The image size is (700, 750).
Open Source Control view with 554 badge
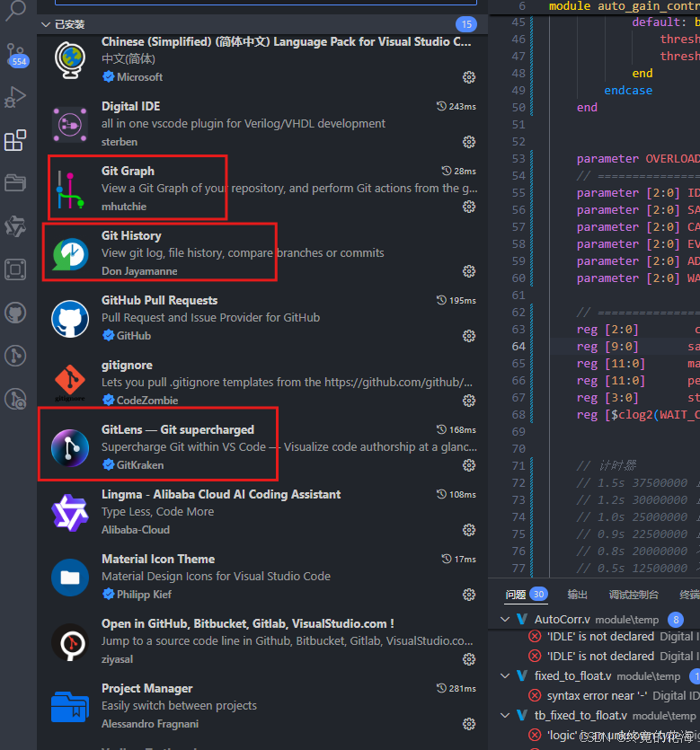pos(16,54)
